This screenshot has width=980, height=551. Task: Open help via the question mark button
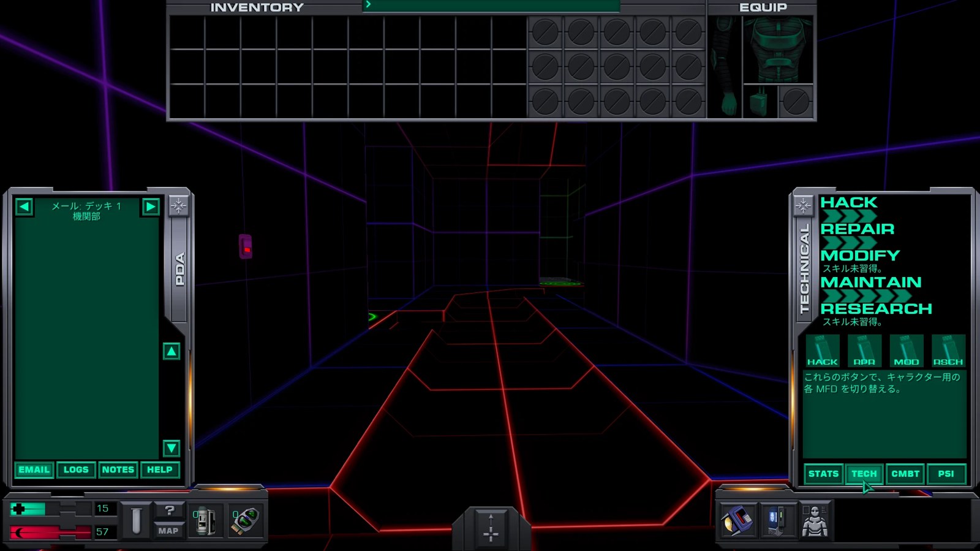click(168, 511)
